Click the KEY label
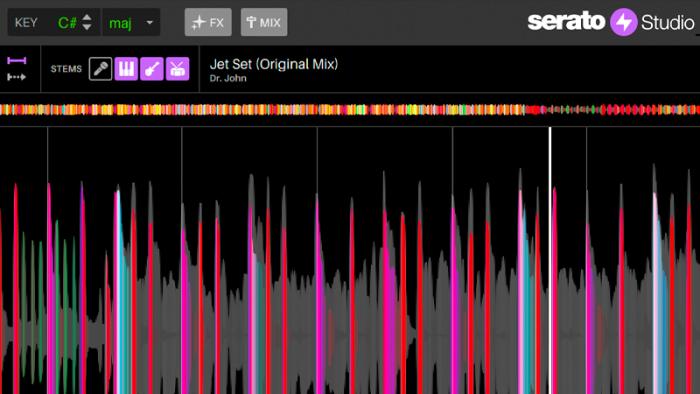Image resolution: width=700 pixels, height=394 pixels. click(x=26, y=23)
